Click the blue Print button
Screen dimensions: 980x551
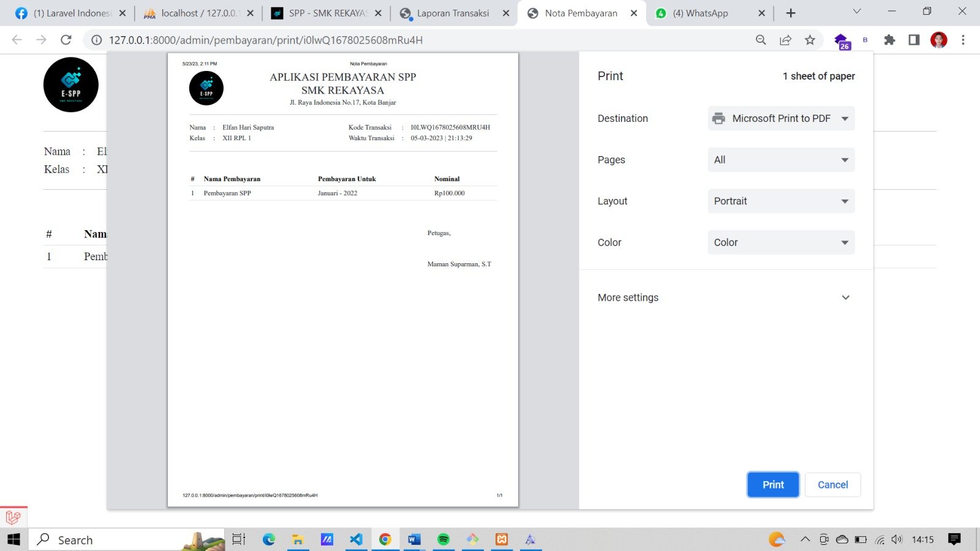pos(773,485)
